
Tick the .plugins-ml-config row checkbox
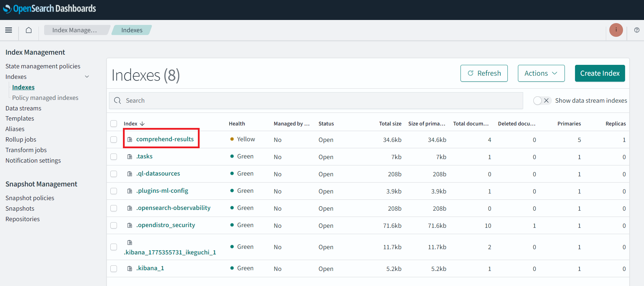[x=114, y=191]
